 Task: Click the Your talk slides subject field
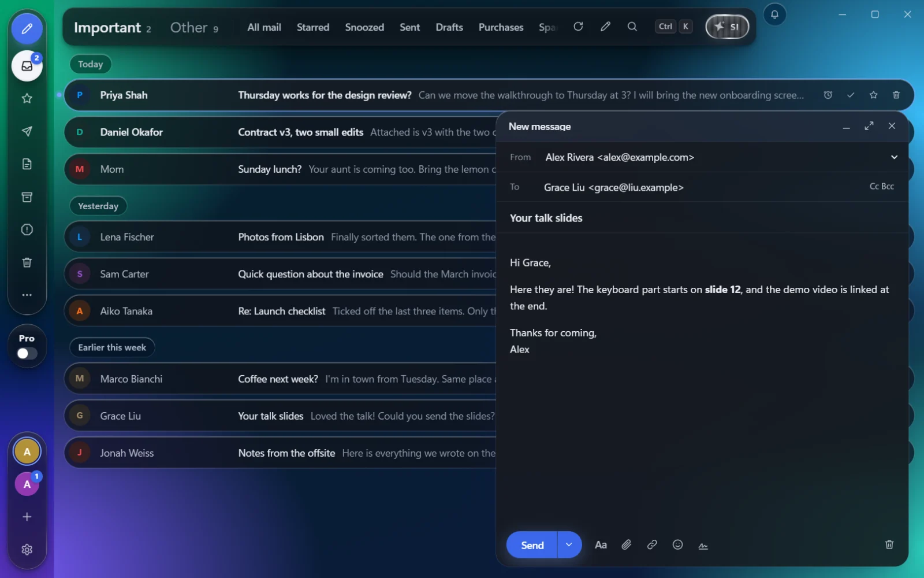click(702, 218)
